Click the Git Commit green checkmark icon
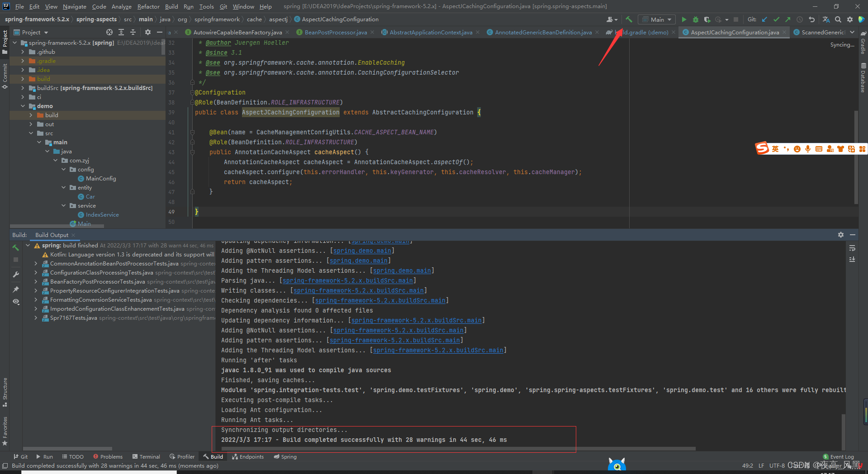The image size is (868, 474). 776,19
